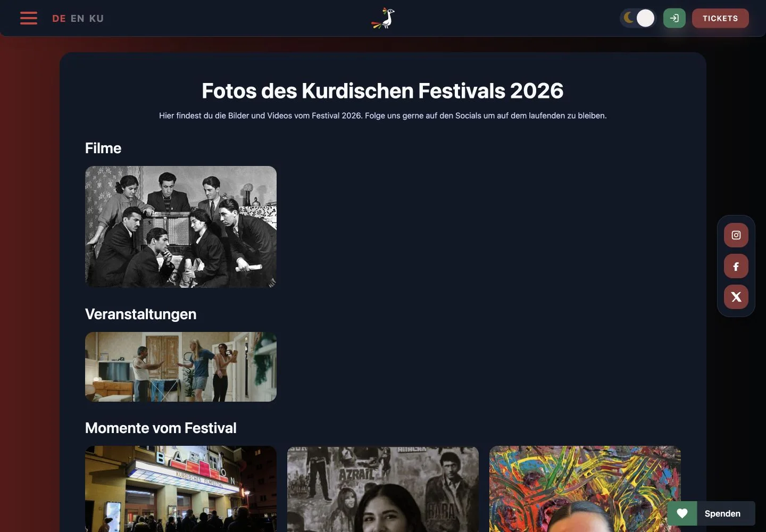
Task: Open the Babylon cinema night photo
Action: (181, 489)
